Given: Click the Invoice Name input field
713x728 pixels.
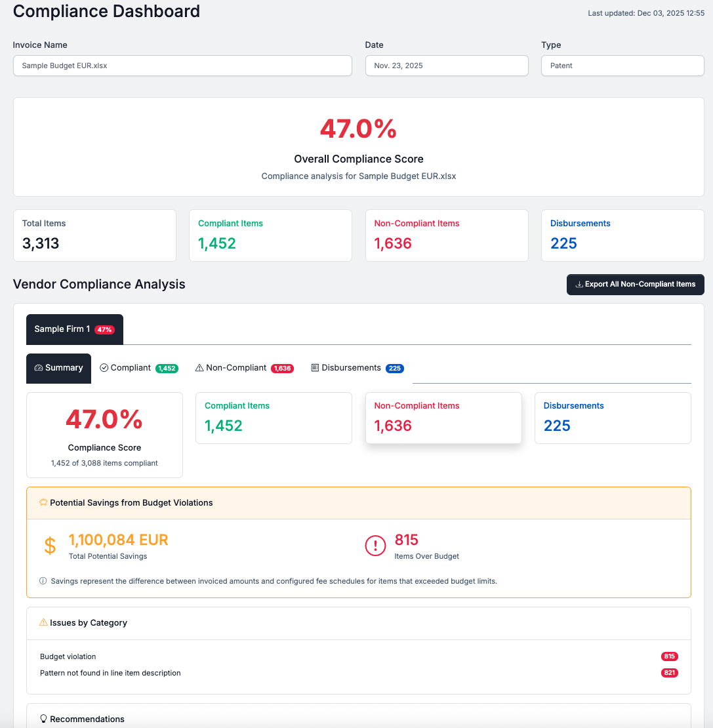Looking at the screenshot, I should (x=182, y=65).
